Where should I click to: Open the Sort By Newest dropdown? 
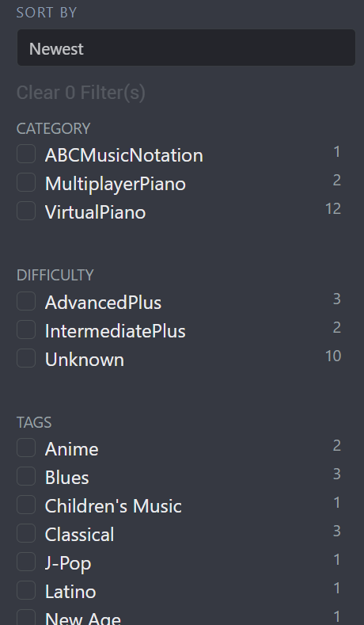(x=186, y=48)
